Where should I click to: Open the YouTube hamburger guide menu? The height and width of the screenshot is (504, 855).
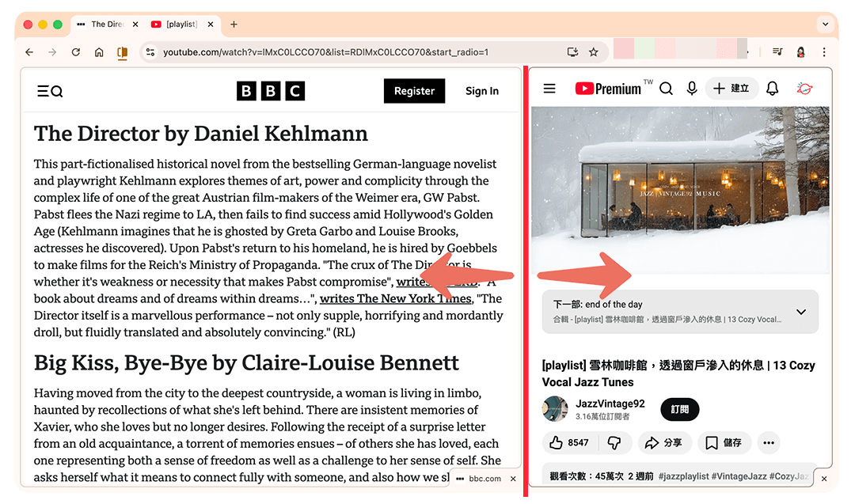tap(549, 89)
